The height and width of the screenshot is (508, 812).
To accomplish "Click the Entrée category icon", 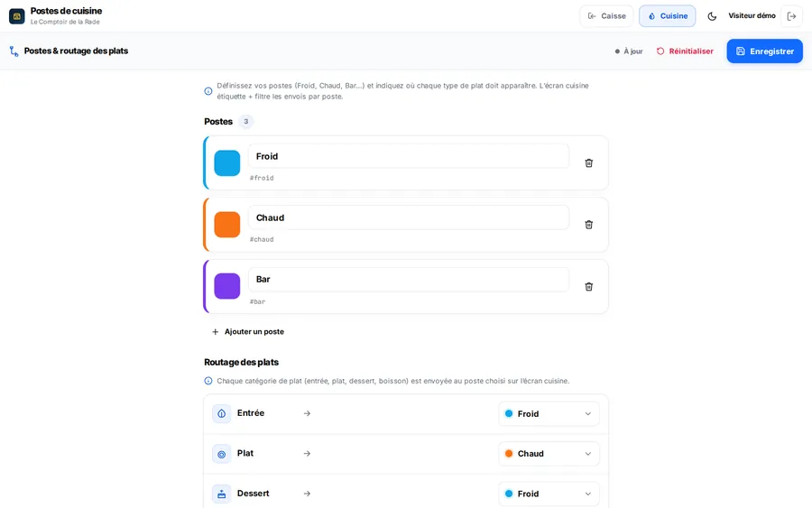I will click(222, 413).
